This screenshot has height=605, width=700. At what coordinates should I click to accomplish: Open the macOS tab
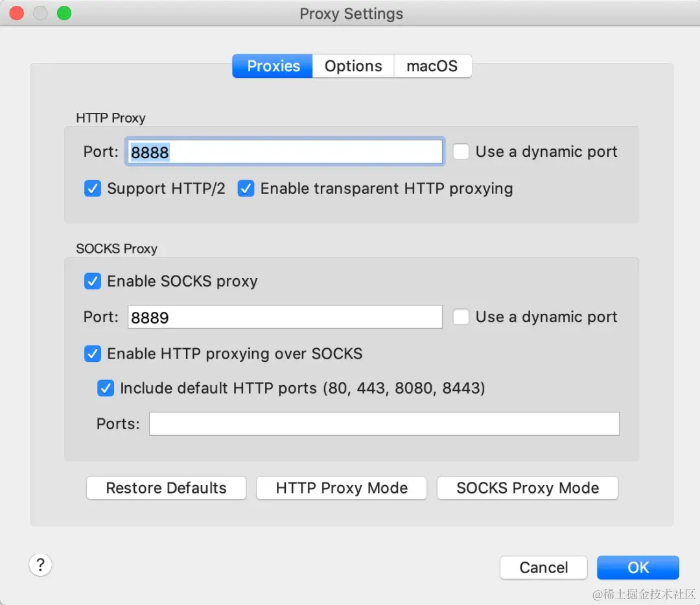point(432,66)
